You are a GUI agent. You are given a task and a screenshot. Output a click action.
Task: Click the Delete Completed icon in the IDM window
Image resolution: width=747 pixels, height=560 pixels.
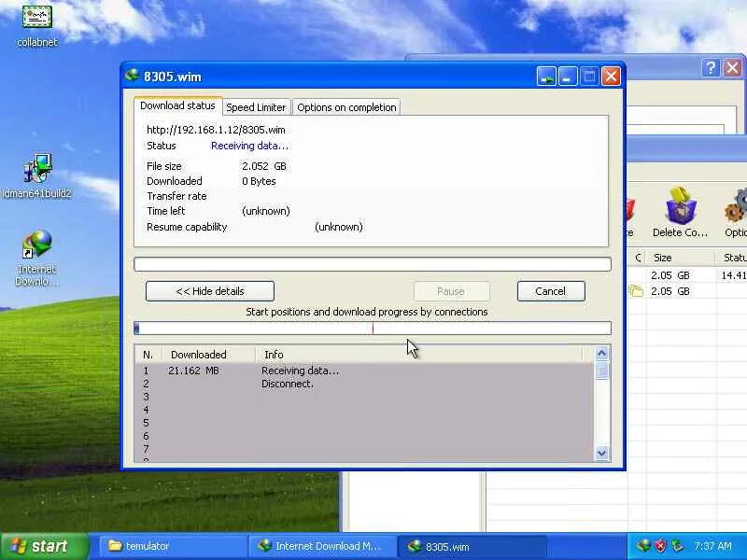tap(681, 205)
